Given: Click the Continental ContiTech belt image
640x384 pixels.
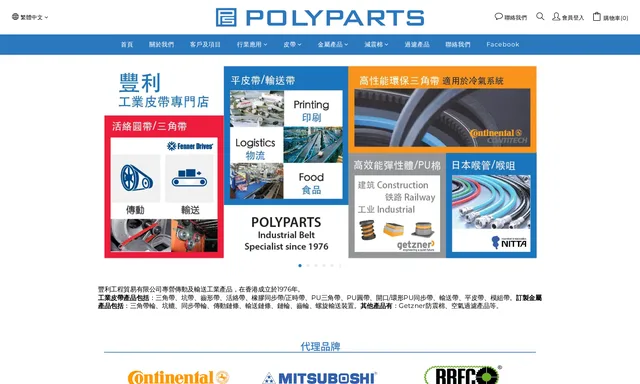Looking at the screenshot, I should coord(442,118).
